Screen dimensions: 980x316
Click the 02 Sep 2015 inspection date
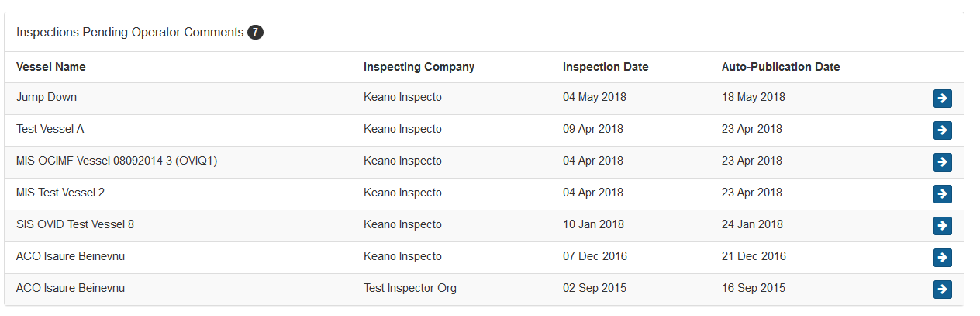595,288
